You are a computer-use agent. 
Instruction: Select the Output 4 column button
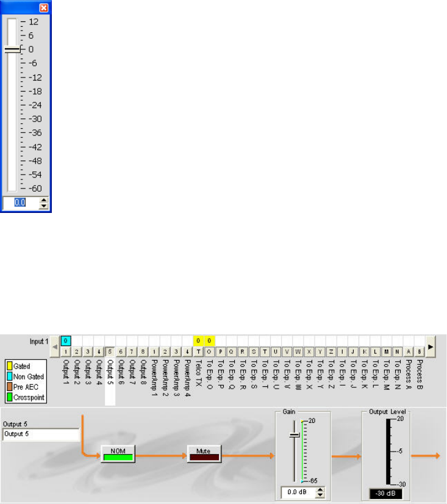99,351
